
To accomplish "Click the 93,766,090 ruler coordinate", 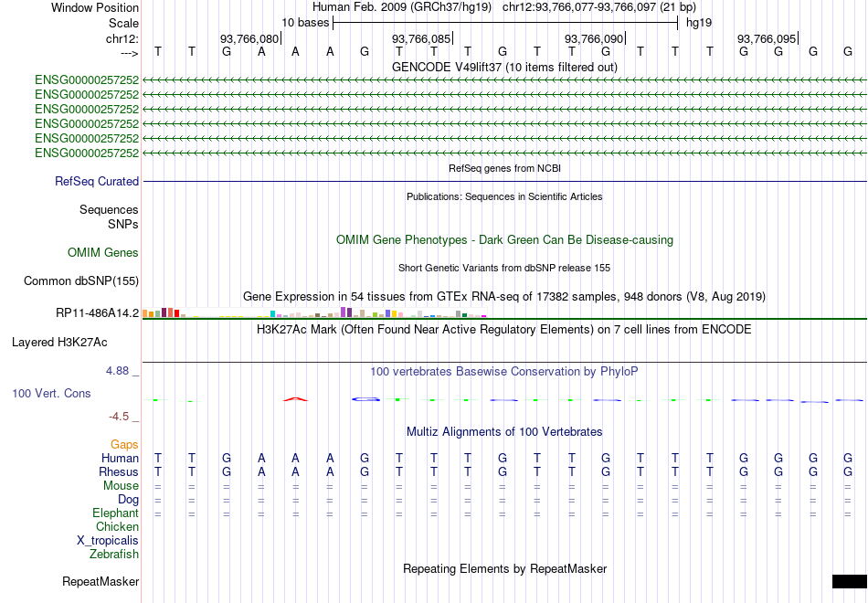I will point(594,38).
